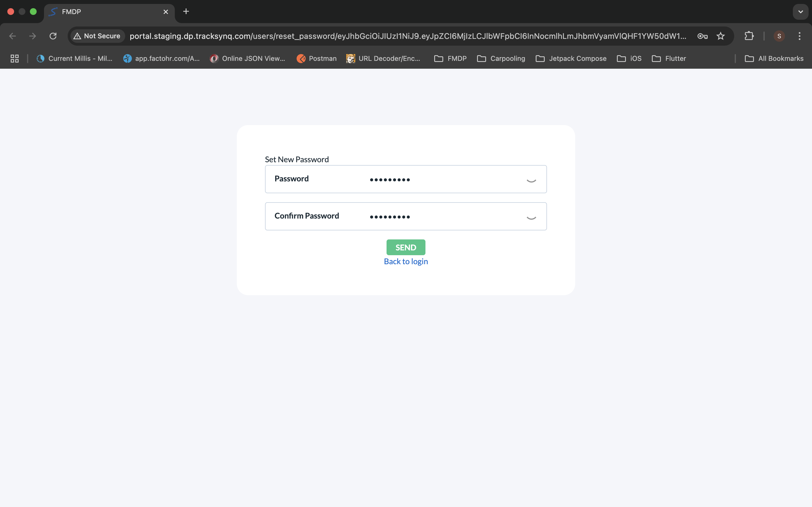This screenshot has width=812, height=507.
Task: Bookmark this page with star icon
Action: click(720, 36)
